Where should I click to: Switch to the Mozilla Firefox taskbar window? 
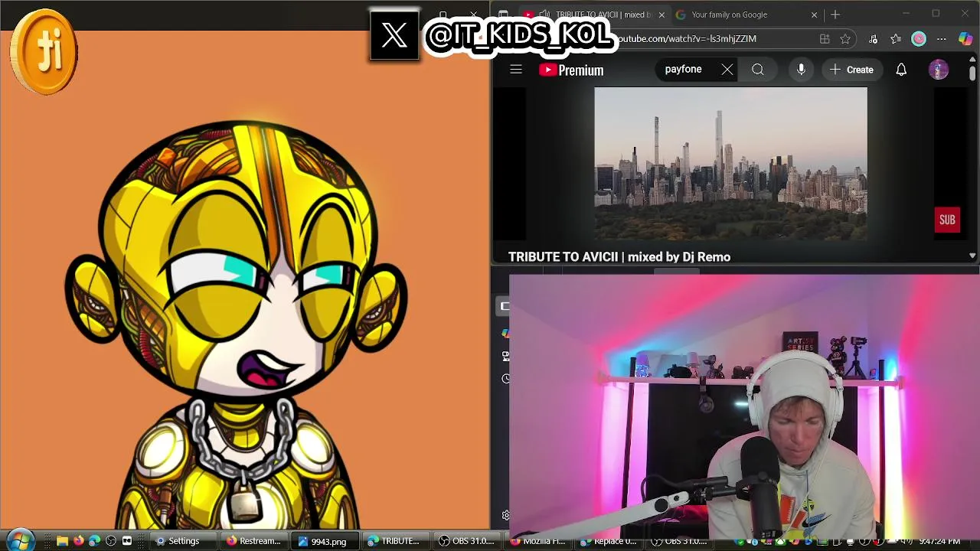[x=538, y=541]
